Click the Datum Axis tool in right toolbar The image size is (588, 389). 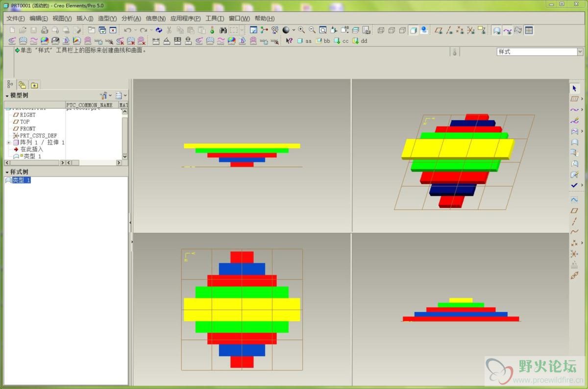[x=574, y=221]
